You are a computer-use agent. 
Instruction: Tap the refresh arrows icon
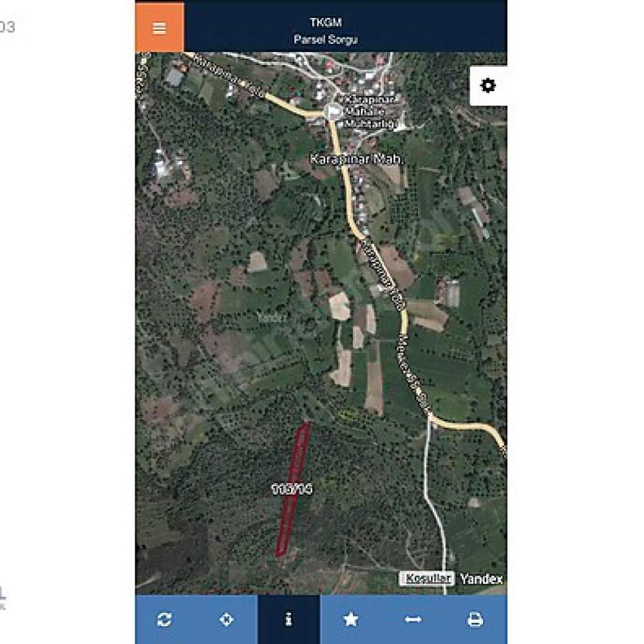pyautogui.click(x=164, y=619)
